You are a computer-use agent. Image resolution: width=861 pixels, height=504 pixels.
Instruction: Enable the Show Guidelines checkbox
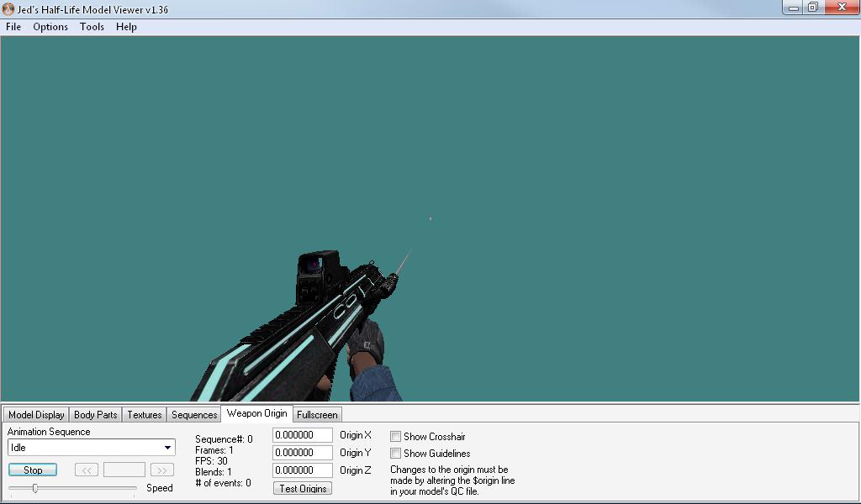coord(395,454)
